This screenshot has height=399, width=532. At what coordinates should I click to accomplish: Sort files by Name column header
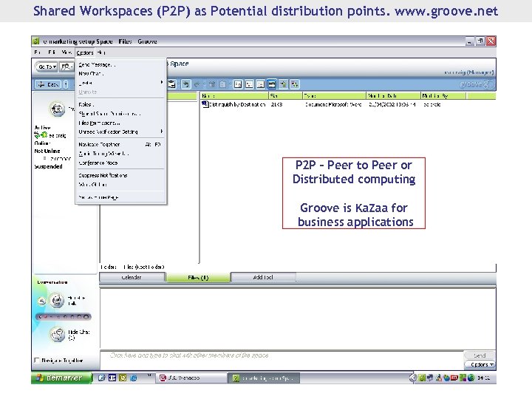(x=234, y=95)
